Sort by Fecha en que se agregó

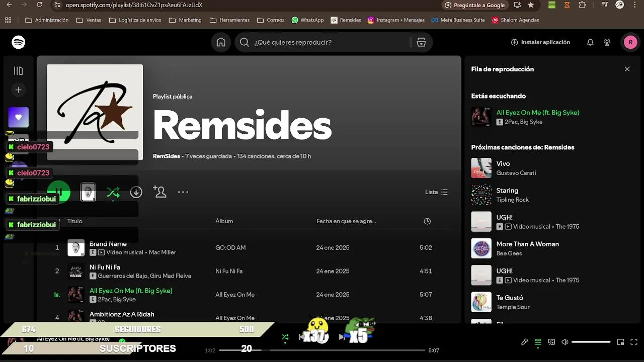coord(346,221)
